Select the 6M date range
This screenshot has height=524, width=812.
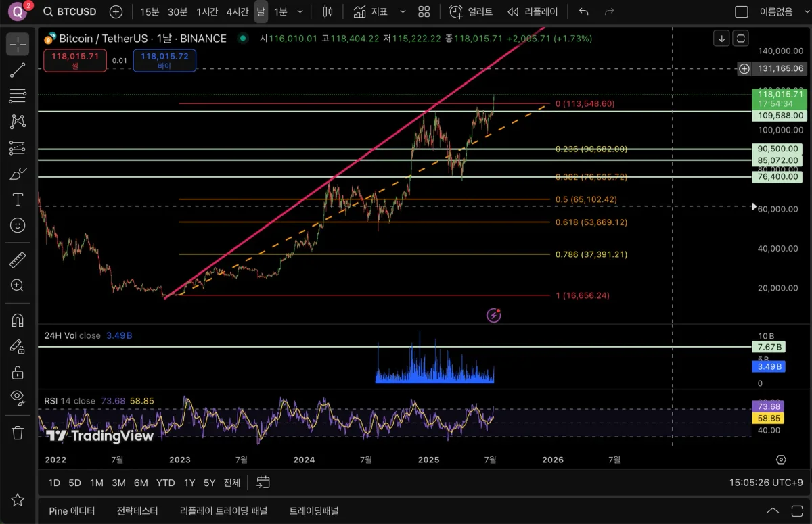[141, 483]
